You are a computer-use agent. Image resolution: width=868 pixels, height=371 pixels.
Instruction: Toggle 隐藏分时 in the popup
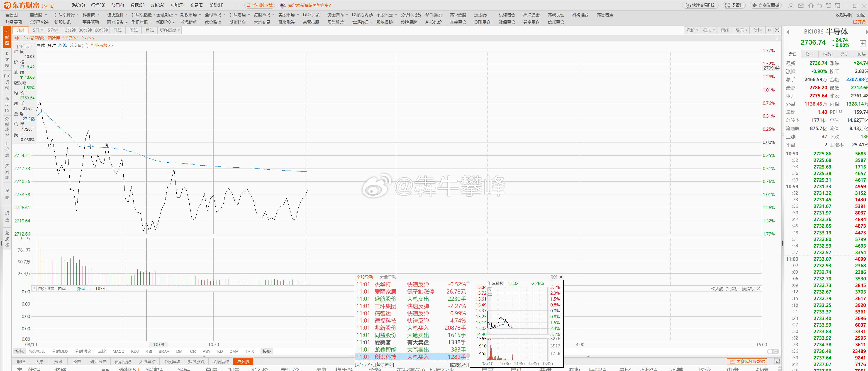pyautogui.click(x=459, y=365)
